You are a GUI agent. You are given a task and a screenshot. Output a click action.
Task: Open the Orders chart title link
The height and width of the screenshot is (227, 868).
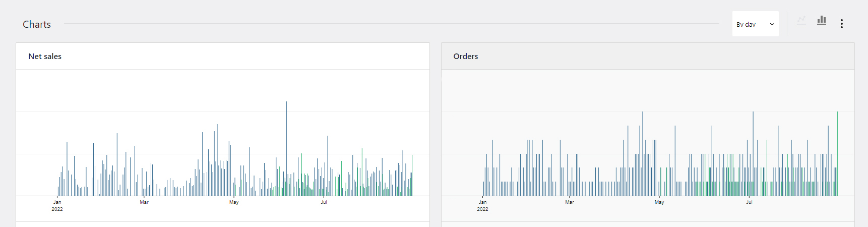pyautogui.click(x=465, y=56)
